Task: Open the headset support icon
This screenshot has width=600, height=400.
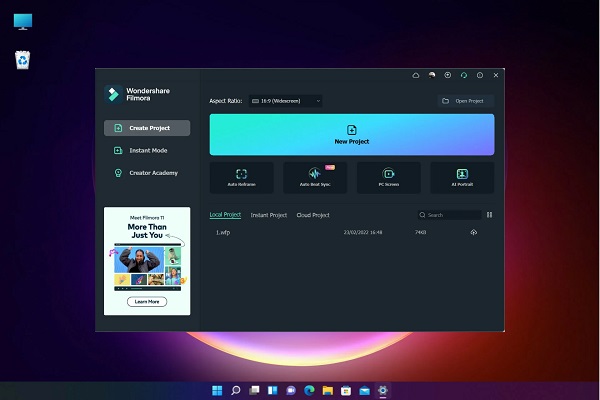Action: [464, 75]
